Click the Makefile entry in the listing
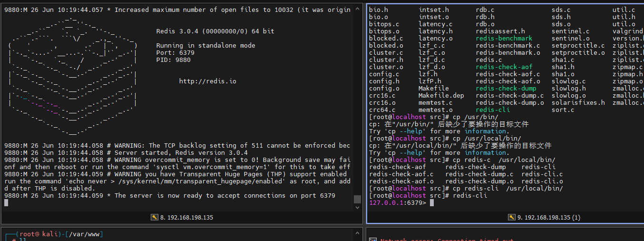Viewport: 644px width, 241px height. 434,89
